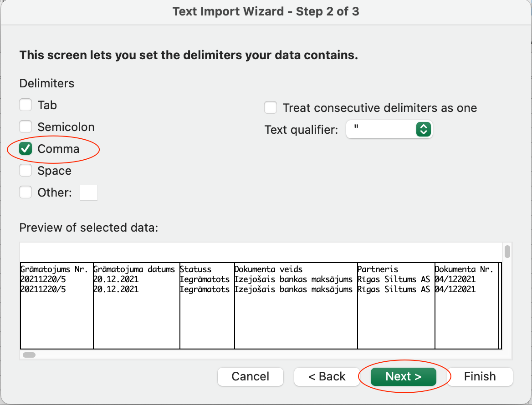Enable the Other delimiter checkbox
This screenshot has height=405, width=532.
26,192
